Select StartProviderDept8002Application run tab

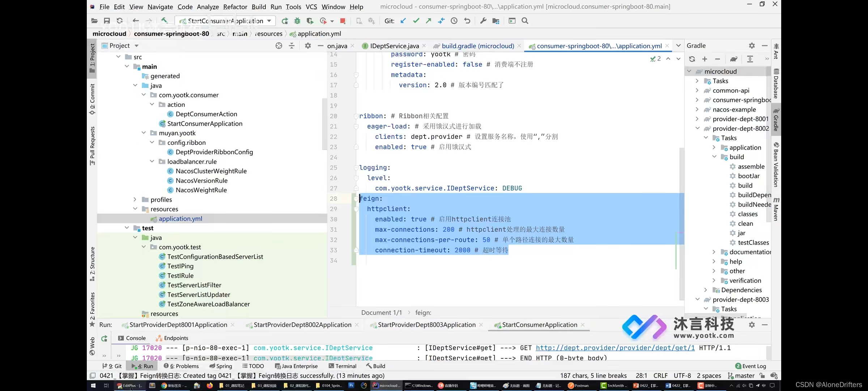pyautogui.click(x=302, y=325)
